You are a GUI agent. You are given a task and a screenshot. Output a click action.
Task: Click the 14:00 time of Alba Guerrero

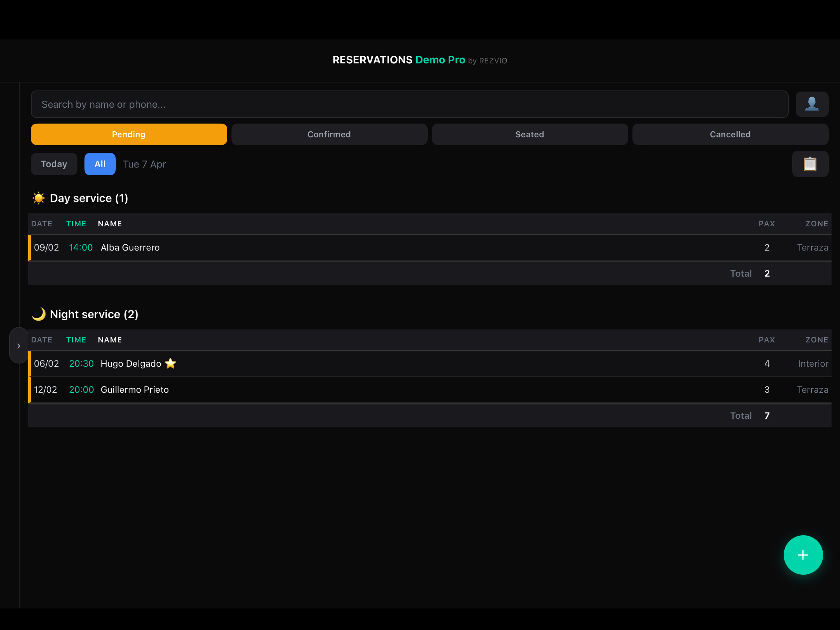coord(81,247)
